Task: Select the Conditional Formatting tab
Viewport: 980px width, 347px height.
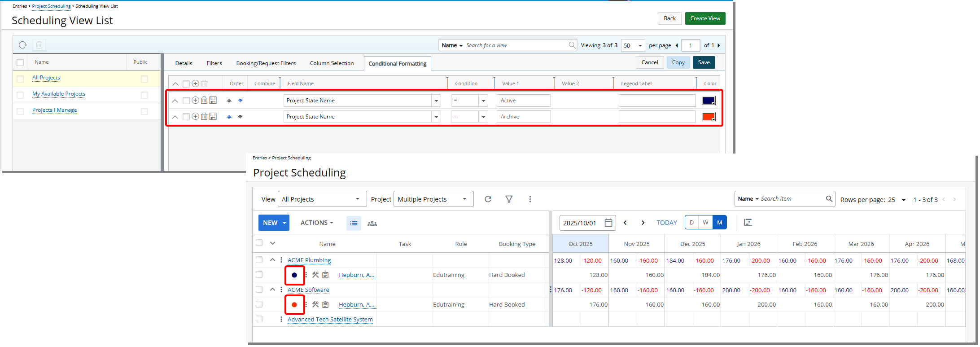Action: point(398,64)
